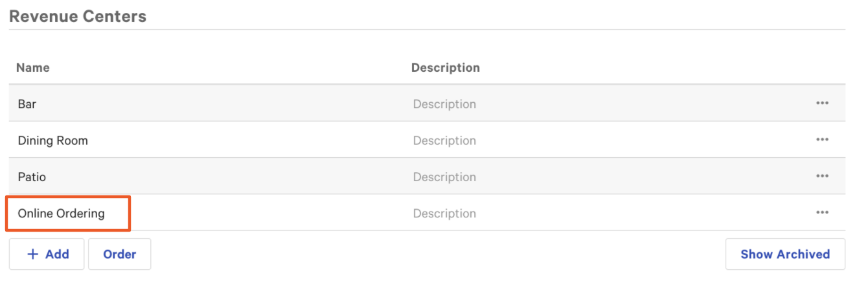Open the three-dot menu for Online Ordering
This screenshot has width=868, height=286.
[x=822, y=213]
